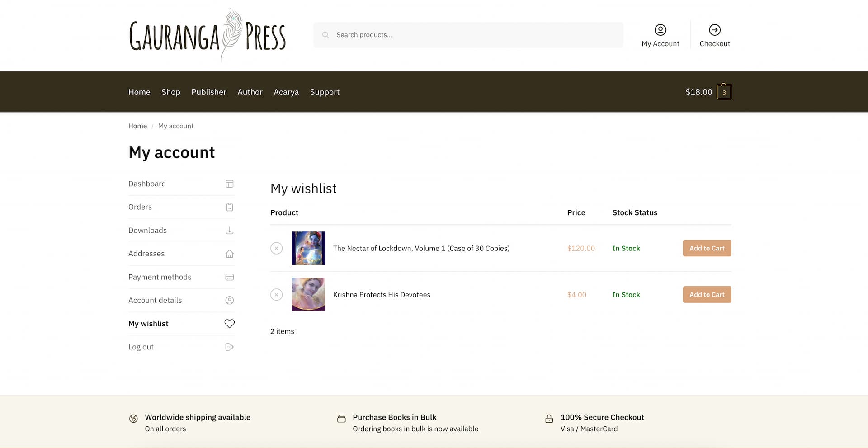Click the Log out icon in sidebar

click(x=230, y=347)
